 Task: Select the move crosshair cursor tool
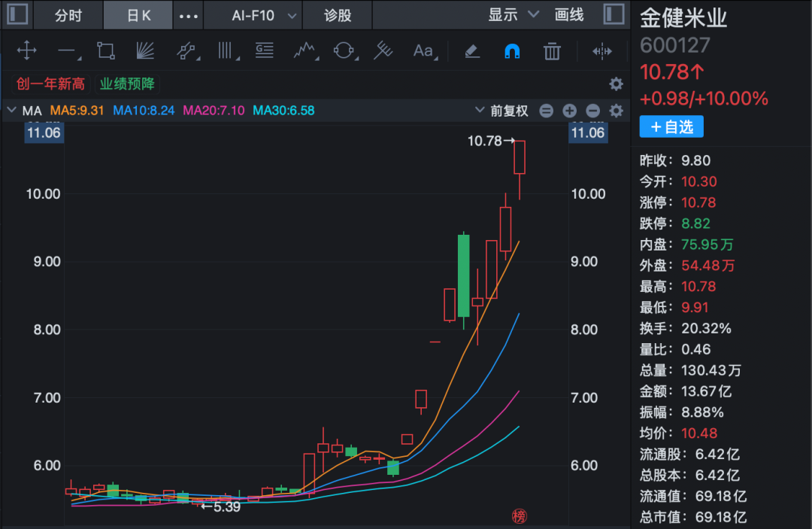click(26, 50)
